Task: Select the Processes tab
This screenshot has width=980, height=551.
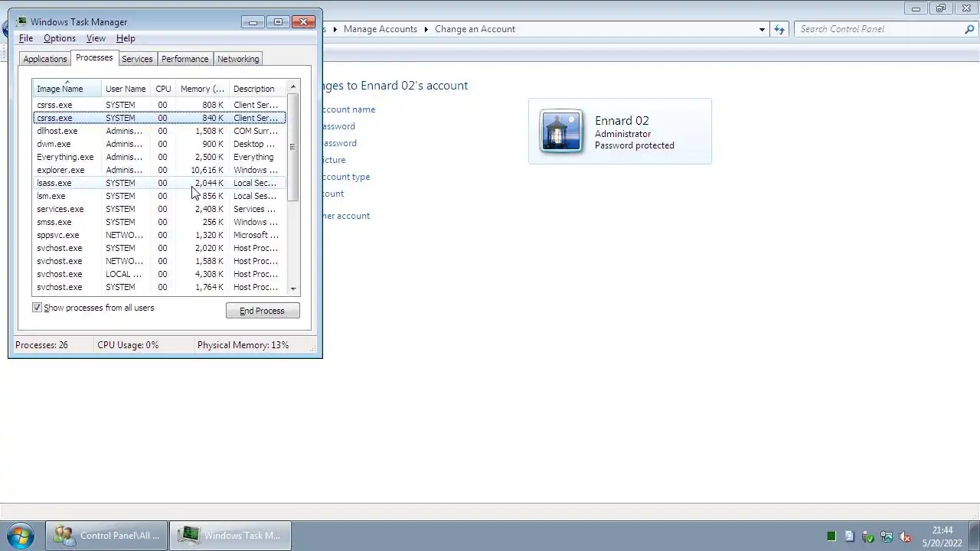Action: pyautogui.click(x=94, y=58)
